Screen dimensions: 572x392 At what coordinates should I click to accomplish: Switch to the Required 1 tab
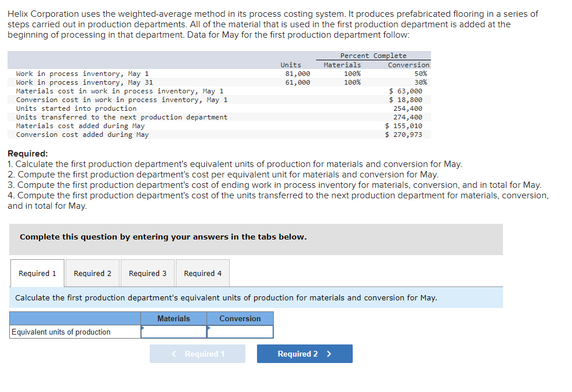[37, 273]
